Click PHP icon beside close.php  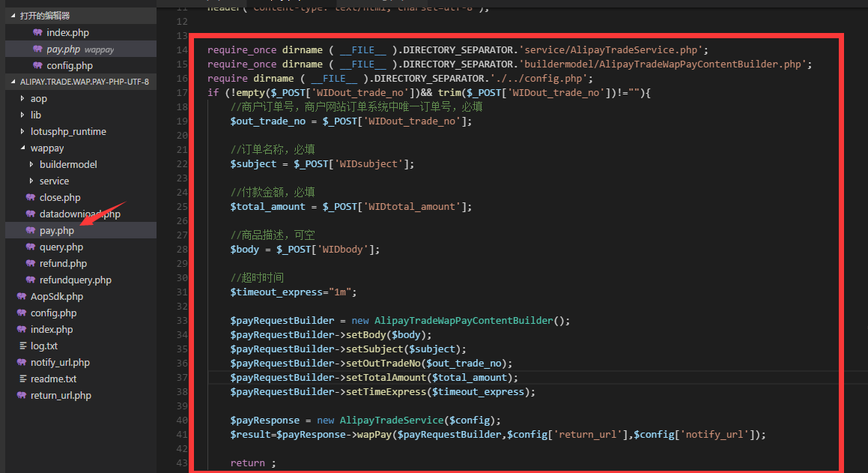click(x=31, y=198)
